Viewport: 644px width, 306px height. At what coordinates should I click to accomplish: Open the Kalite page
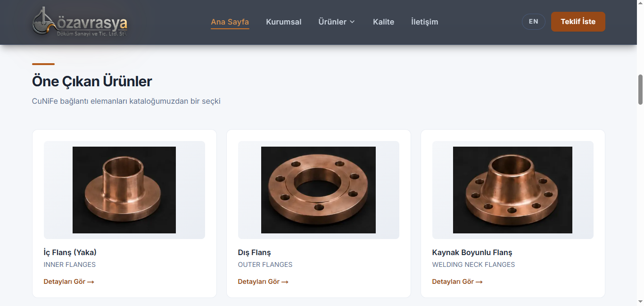[x=383, y=22]
